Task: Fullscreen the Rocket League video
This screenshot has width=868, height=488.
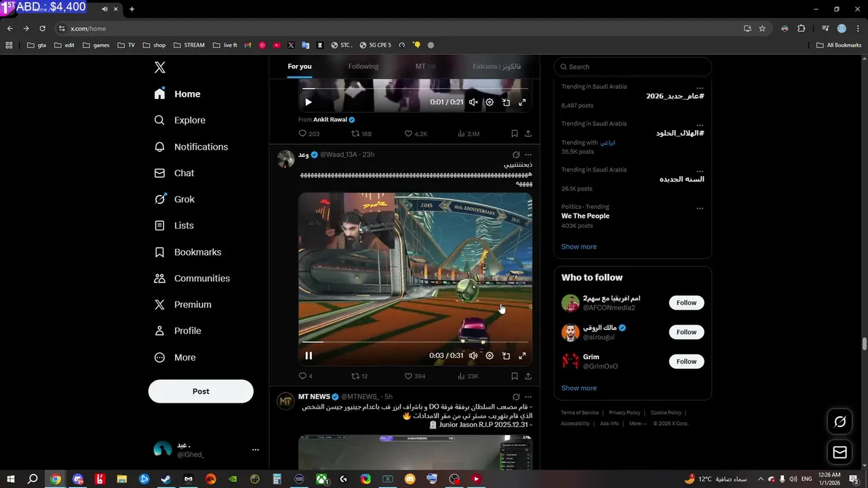Action: [x=522, y=356]
